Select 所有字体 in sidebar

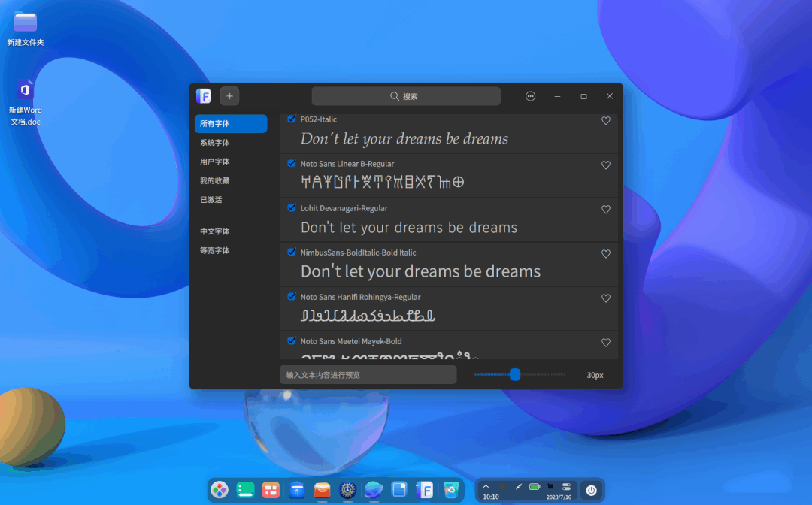click(231, 124)
